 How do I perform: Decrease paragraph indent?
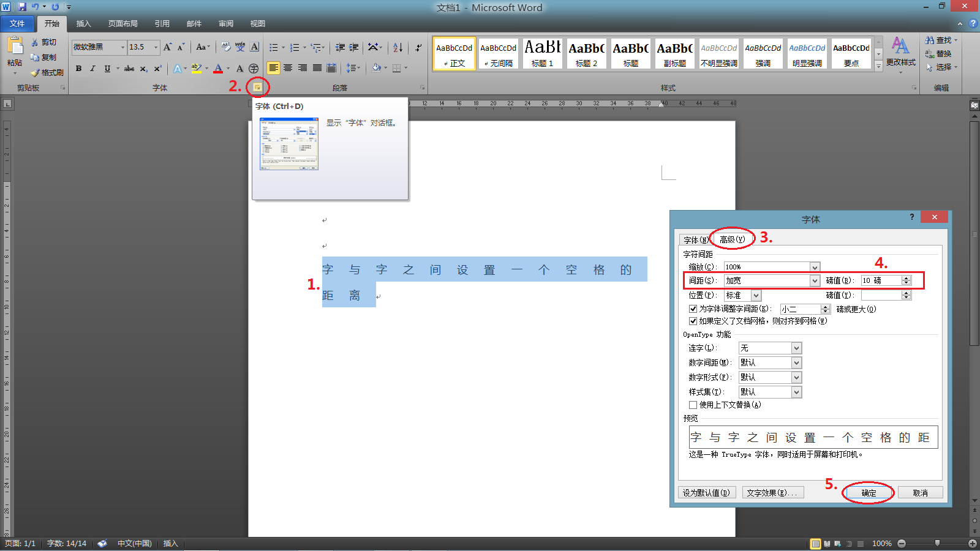340,47
